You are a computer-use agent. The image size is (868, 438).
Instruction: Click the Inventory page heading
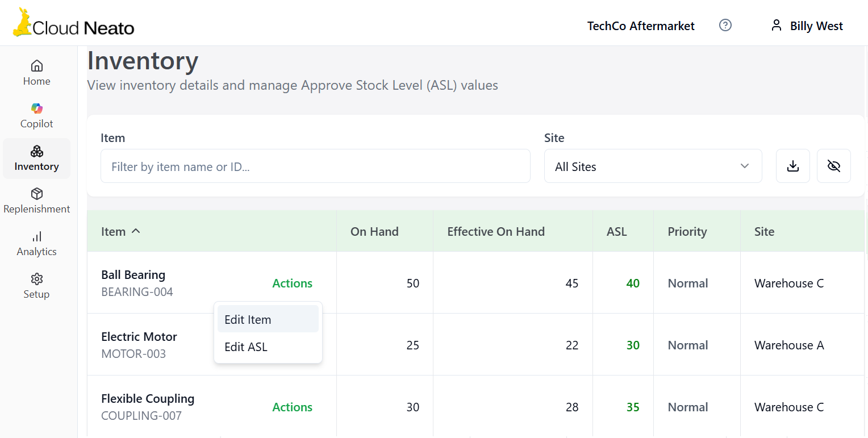tap(143, 61)
